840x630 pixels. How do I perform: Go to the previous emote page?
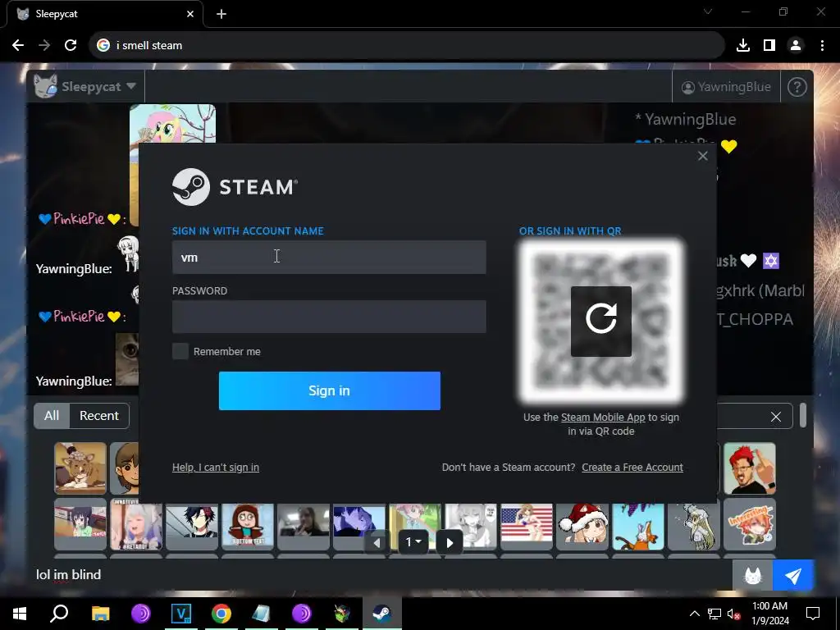coord(377,543)
